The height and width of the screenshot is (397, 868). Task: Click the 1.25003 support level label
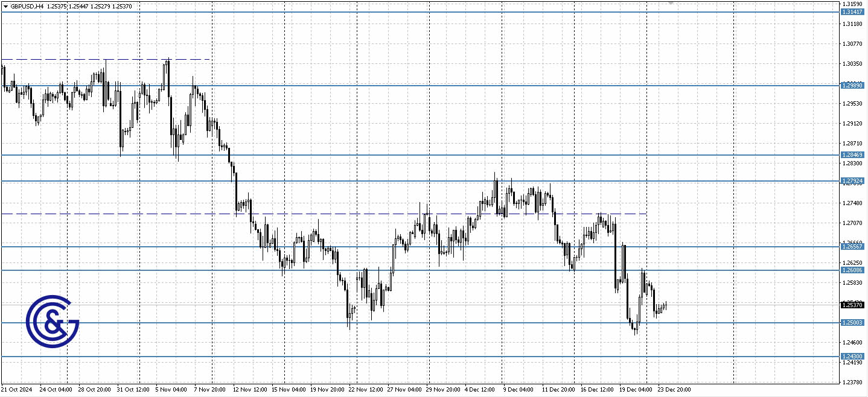point(852,323)
